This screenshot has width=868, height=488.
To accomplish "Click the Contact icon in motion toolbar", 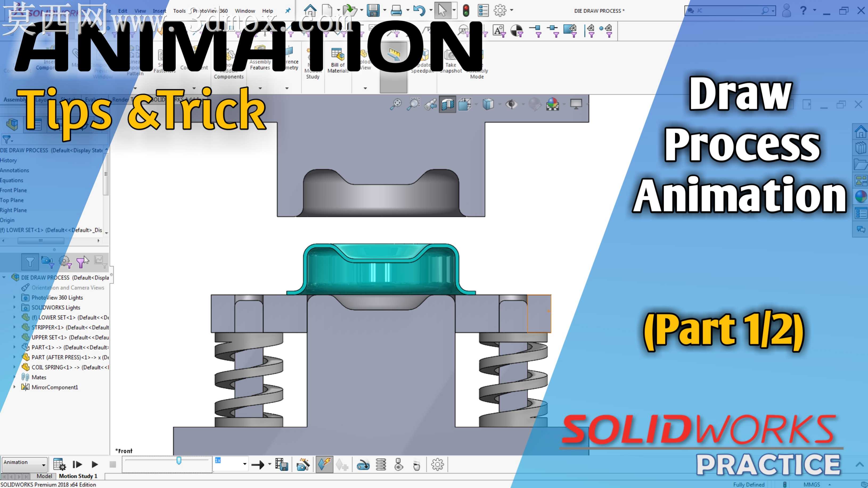I will 399,464.
